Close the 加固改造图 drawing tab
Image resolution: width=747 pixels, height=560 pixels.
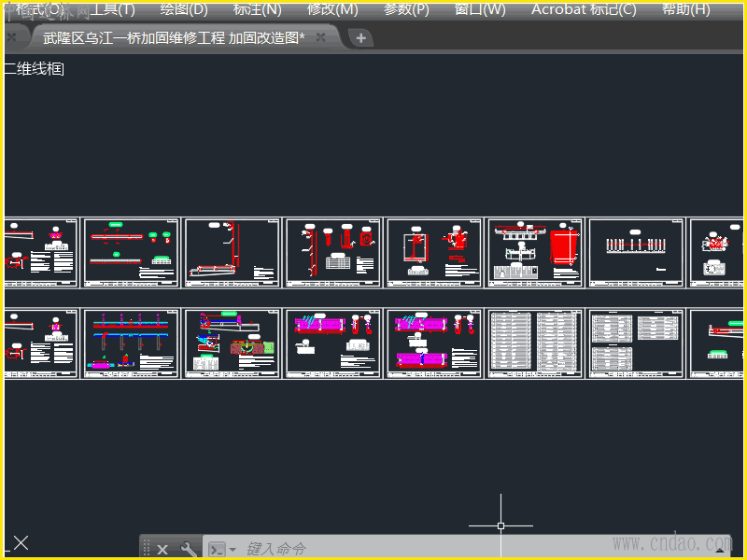click(x=321, y=37)
